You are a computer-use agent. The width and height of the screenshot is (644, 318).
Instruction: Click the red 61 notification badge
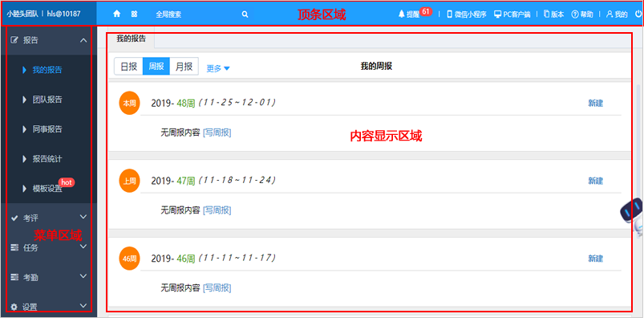click(426, 11)
